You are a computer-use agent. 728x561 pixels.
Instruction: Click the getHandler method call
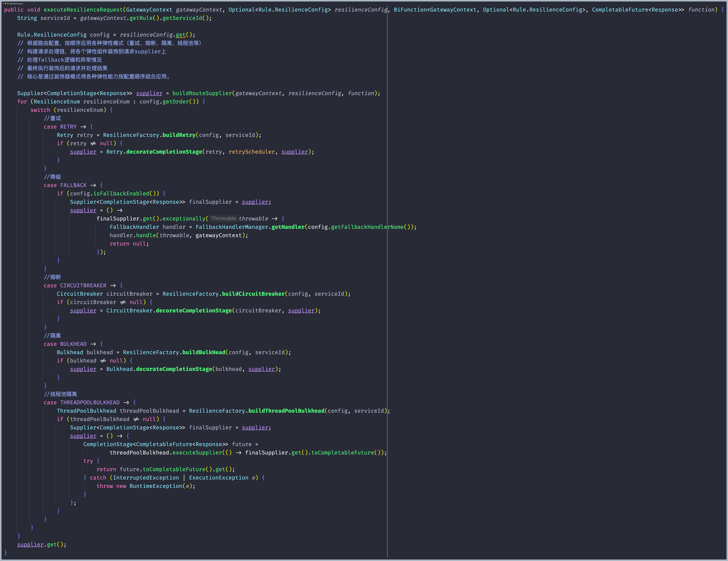point(288,227)
